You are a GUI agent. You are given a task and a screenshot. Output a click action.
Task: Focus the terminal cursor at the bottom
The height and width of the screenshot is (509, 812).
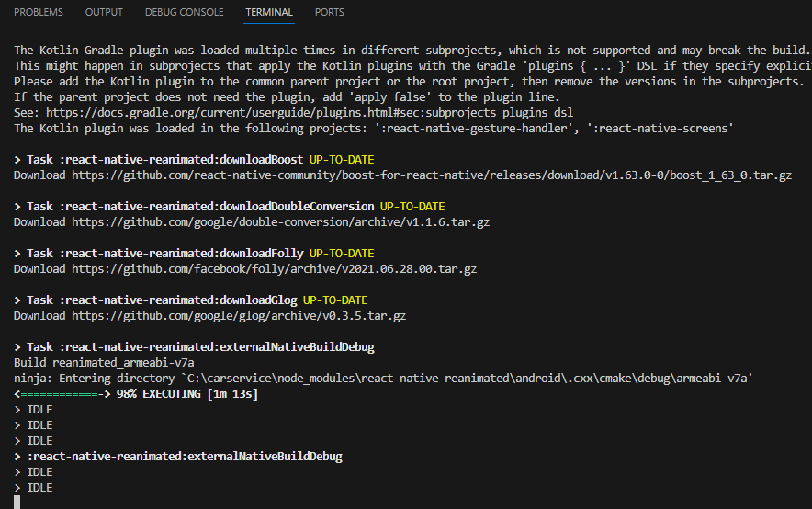pyautogui.click(x=17, y=502)
